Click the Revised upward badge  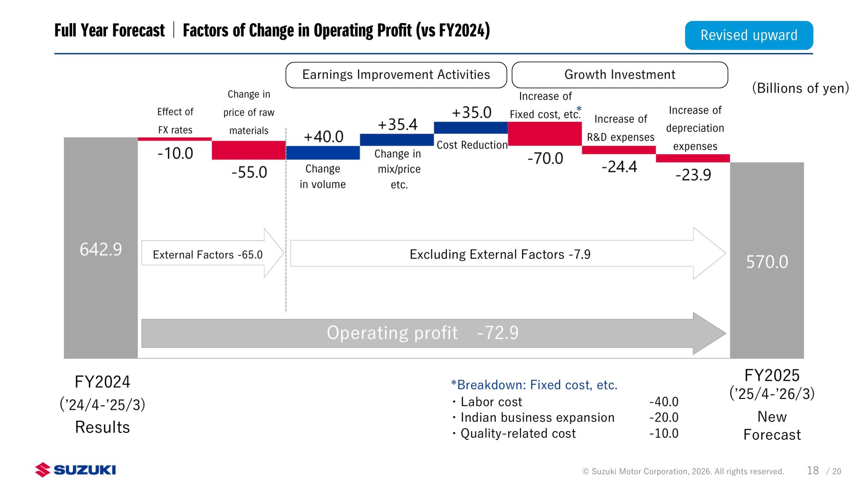tap(749, 35)
